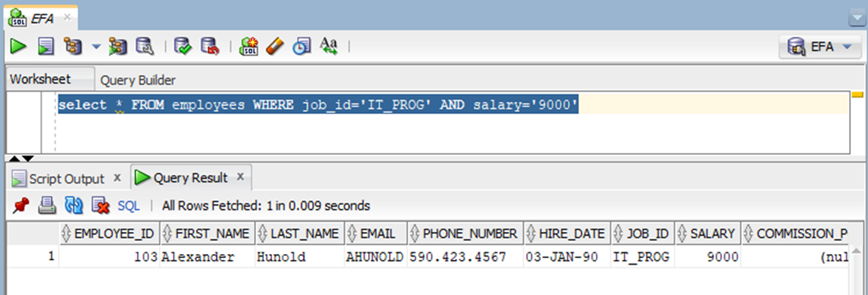This screenshot has width=868, height=295.
Task: Select the salary cell showing 9000
Action: click(707, 256)
